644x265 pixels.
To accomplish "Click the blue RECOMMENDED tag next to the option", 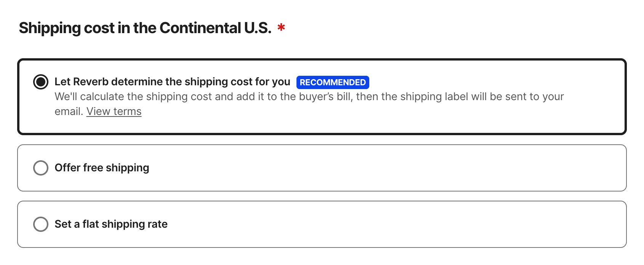I will pyautogui.click(x=332, y=82).
